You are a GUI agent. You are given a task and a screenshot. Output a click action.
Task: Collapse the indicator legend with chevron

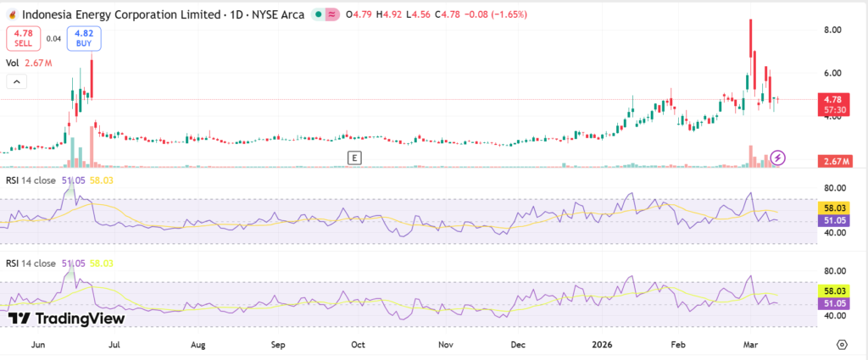[x=16, y=82]
